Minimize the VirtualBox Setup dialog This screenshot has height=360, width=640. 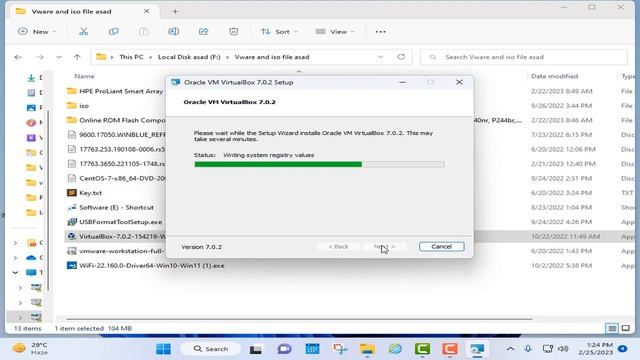402,82
